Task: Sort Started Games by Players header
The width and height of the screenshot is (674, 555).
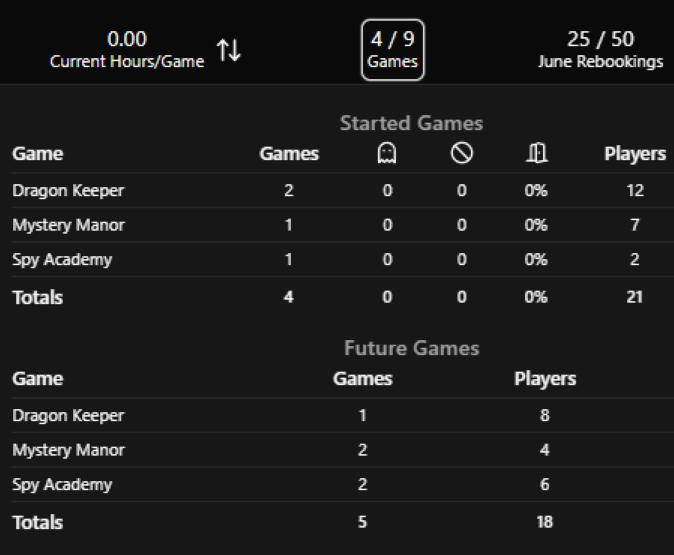Action: [x=635, y=153]
